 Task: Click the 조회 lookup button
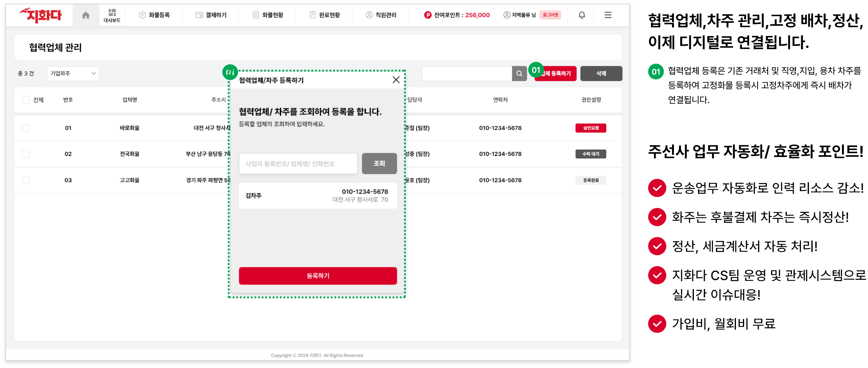click(379, 163)
